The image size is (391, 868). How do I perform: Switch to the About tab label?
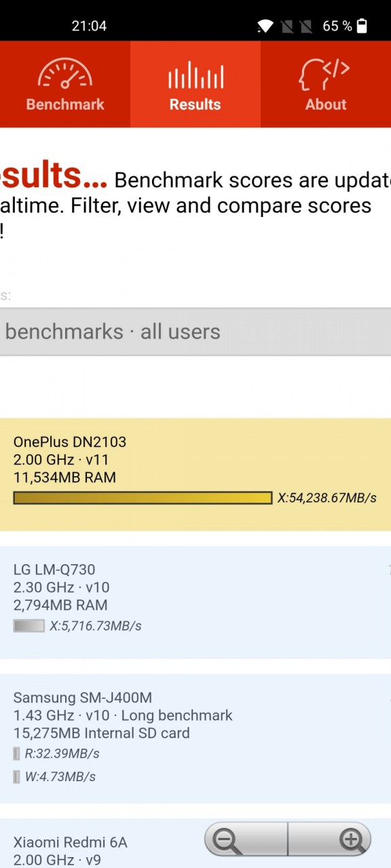(326, 104)
